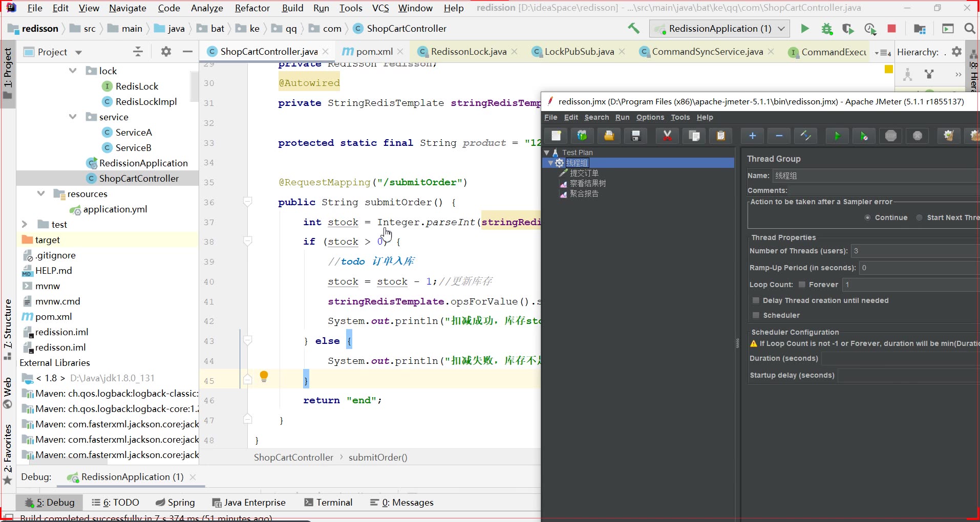Open the 0: Messages tool window
Viewport: 980px width, 522px height.
click(x=401, y=503)
